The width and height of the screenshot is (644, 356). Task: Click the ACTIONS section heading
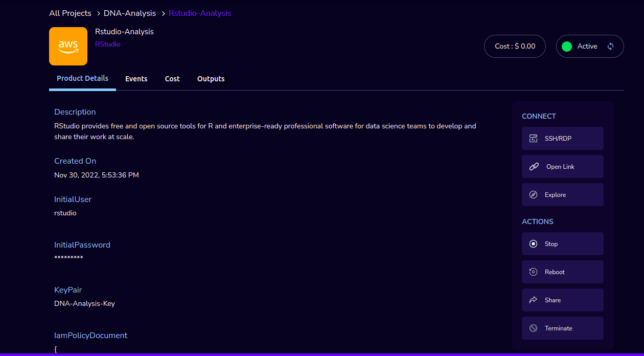(x=538, y=221)
